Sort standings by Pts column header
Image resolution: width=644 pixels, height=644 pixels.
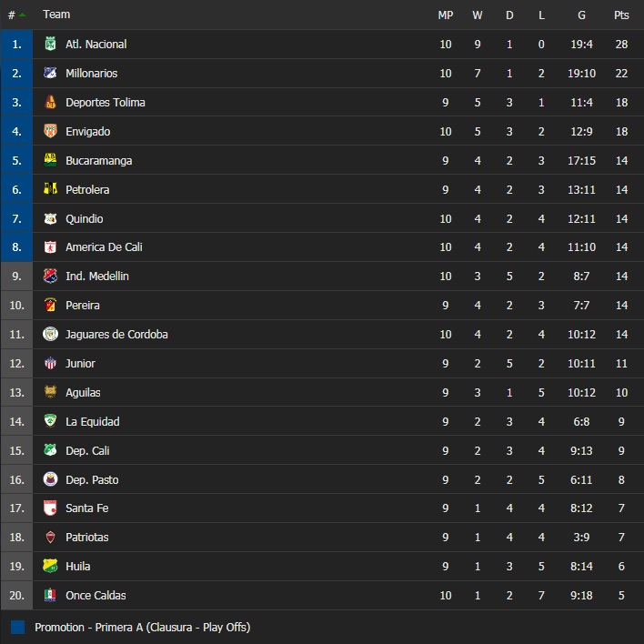(x=621, y=15)
